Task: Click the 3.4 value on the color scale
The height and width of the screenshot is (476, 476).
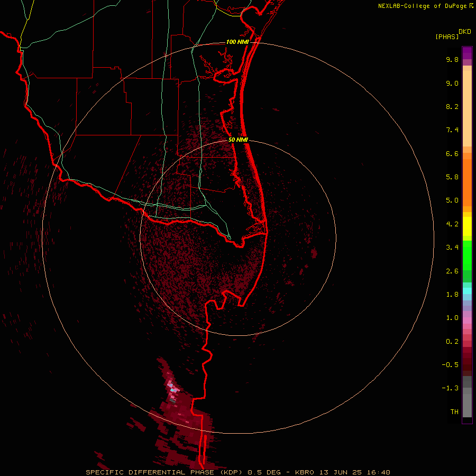Action: tap(452, 248)
